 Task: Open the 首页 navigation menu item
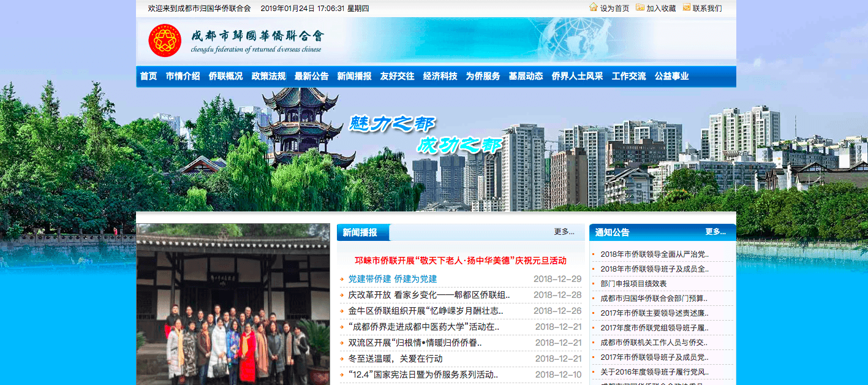click(148, 76)
